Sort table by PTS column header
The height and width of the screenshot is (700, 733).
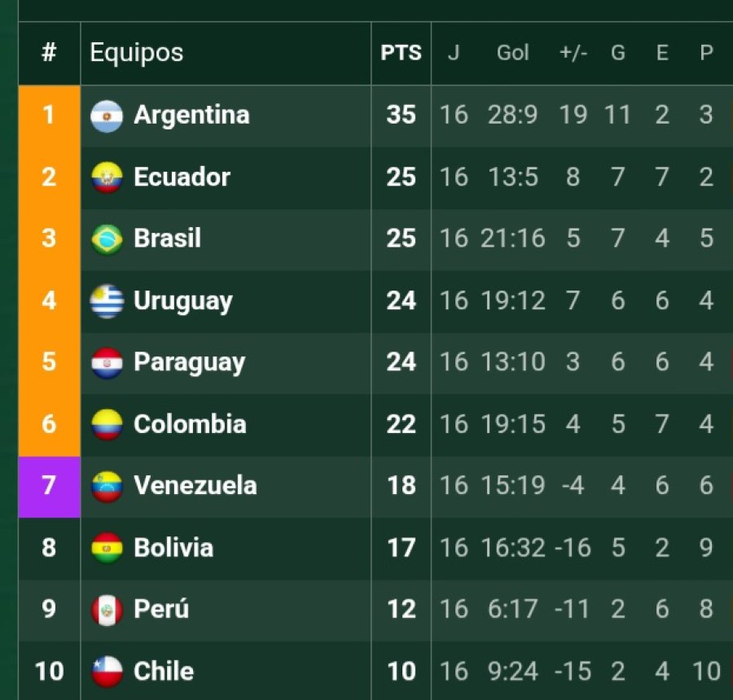click(401, 54)
